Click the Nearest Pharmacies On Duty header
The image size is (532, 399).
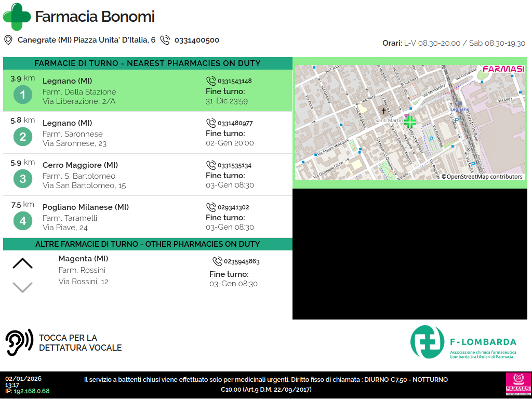coord(148,63)
